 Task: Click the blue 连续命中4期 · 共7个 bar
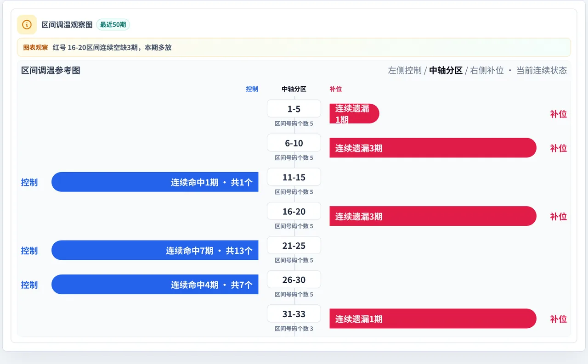point(155,285)
